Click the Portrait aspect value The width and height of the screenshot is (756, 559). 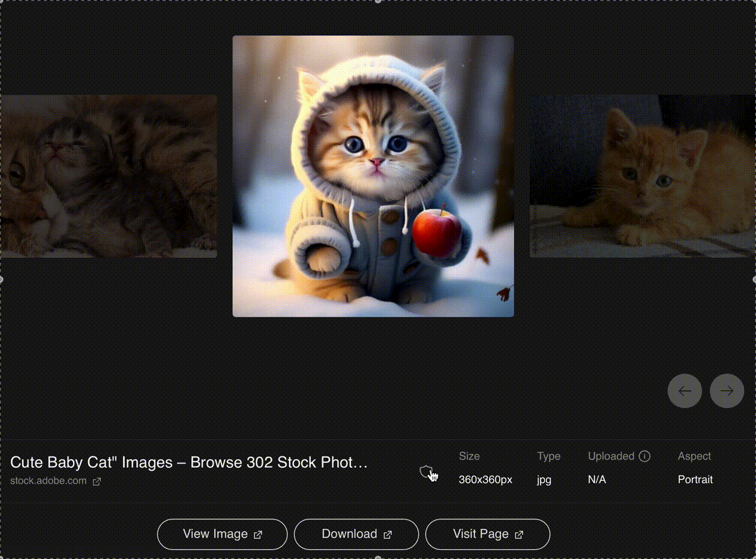695,479
